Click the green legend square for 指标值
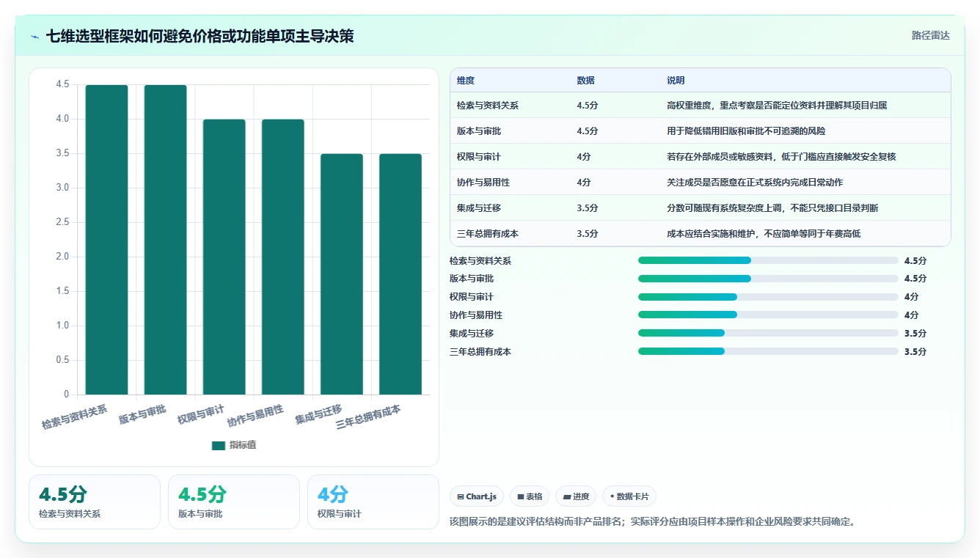The height and width of the screenshot is (558, 980). point(219,445)
